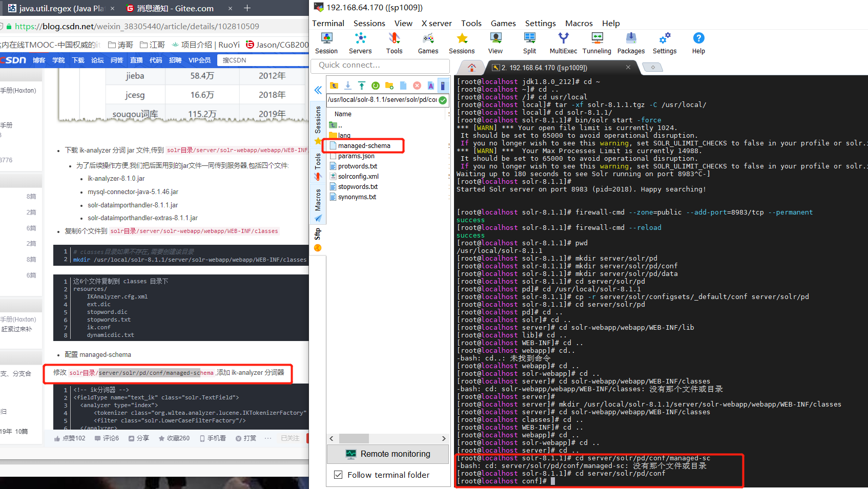This screenshot has height=489, width=868.
Task: Open the Sessions star toolbar icon
Action: [462, 43]
